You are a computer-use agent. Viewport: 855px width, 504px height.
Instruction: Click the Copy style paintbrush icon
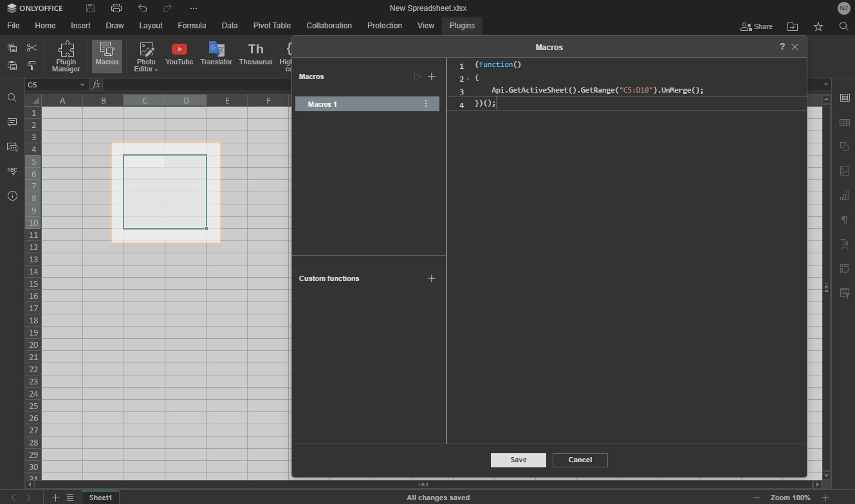tap(32, 66)
